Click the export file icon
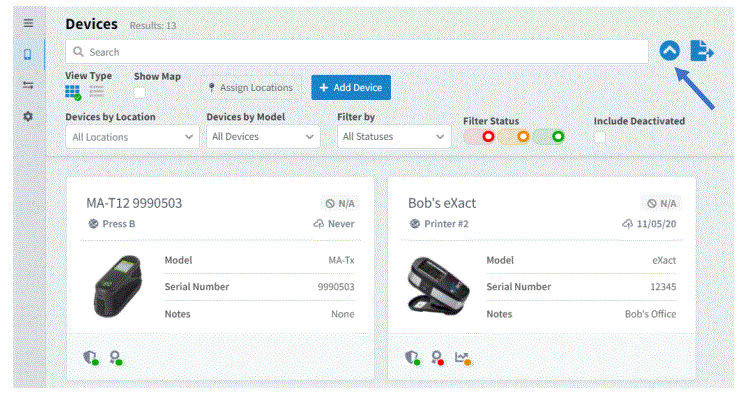The height and width of the screenshot is (396, 749). click(702, 51)
